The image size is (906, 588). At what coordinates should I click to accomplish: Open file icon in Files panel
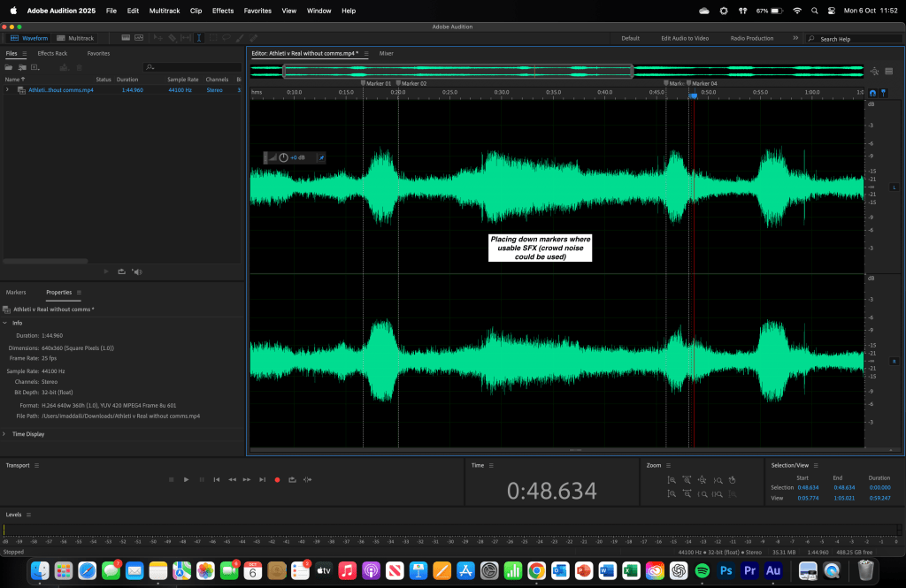[9, 67]
